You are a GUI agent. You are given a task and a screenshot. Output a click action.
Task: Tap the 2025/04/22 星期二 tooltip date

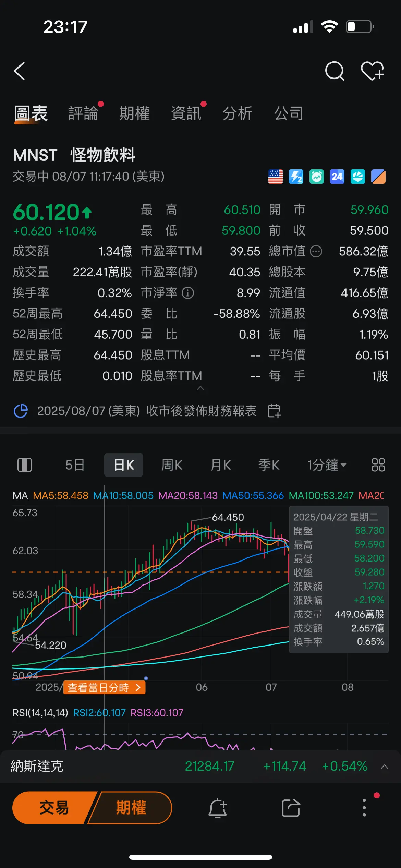click(336, 517)
